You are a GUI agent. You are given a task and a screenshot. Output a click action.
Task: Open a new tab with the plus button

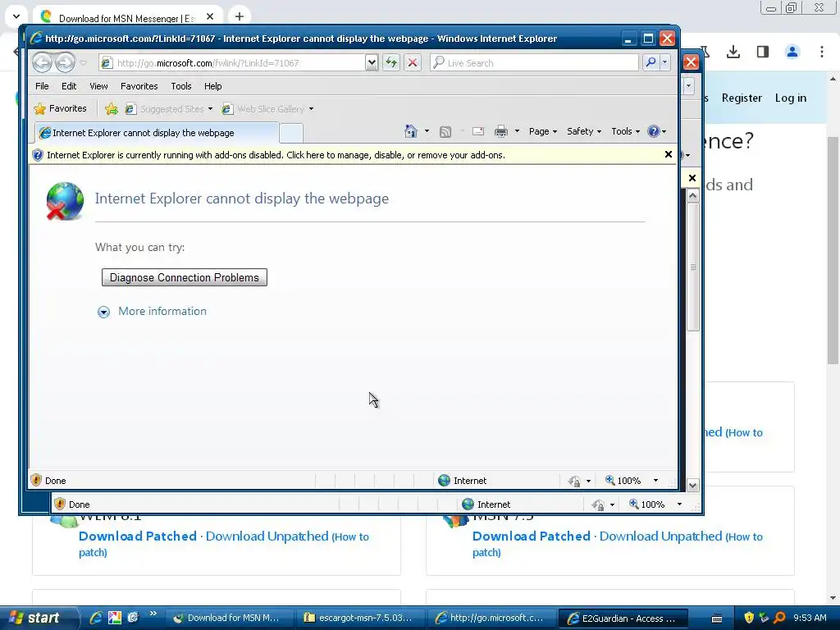[x=240, y=16]
